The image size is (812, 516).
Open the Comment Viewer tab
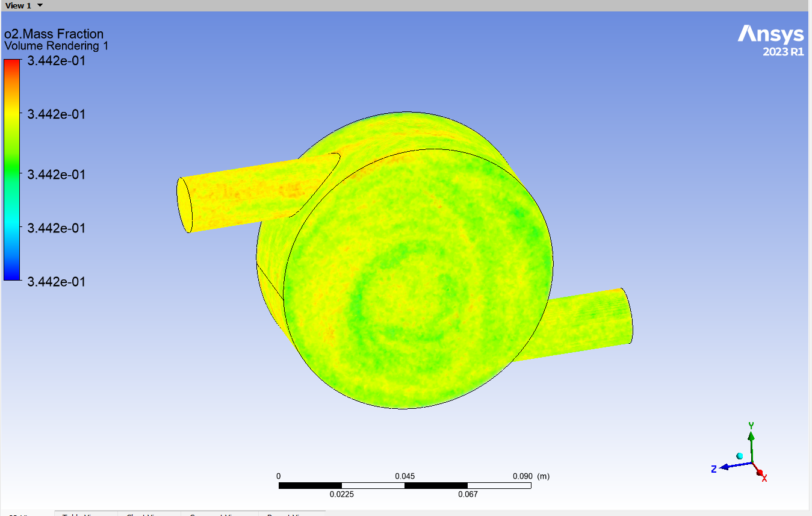(215, 514)
